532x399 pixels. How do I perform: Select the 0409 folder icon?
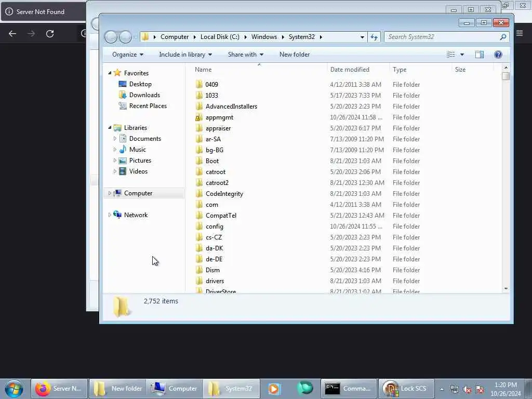point(199,85)
